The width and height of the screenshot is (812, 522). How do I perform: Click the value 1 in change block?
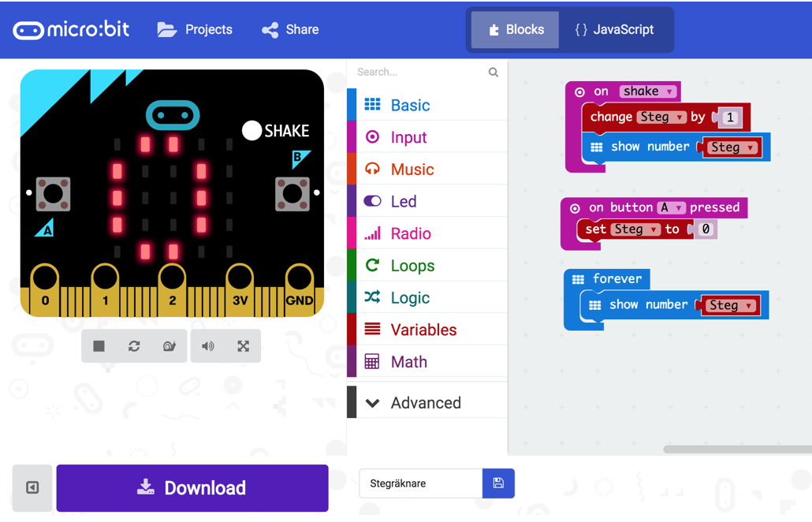(x=730, y=117)
